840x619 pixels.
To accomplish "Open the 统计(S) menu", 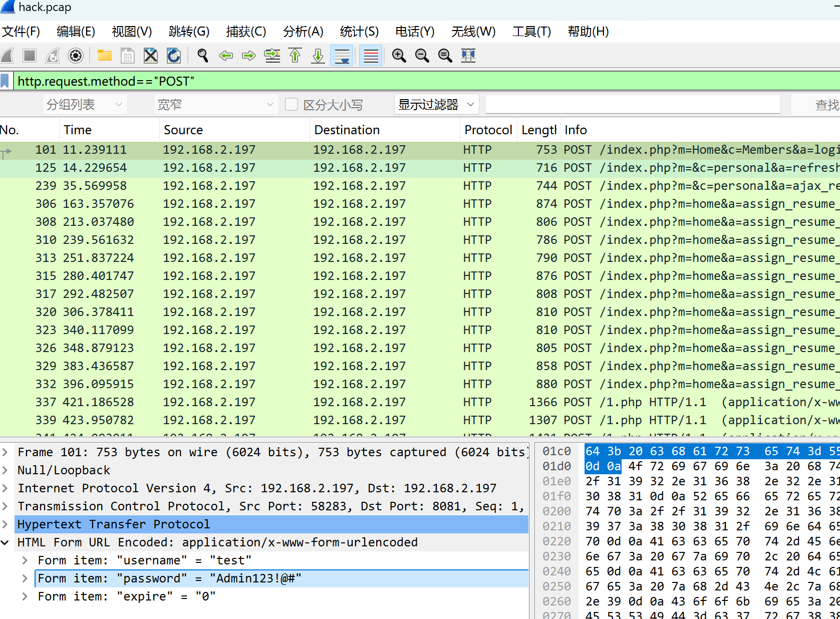I will coord(359,32).
